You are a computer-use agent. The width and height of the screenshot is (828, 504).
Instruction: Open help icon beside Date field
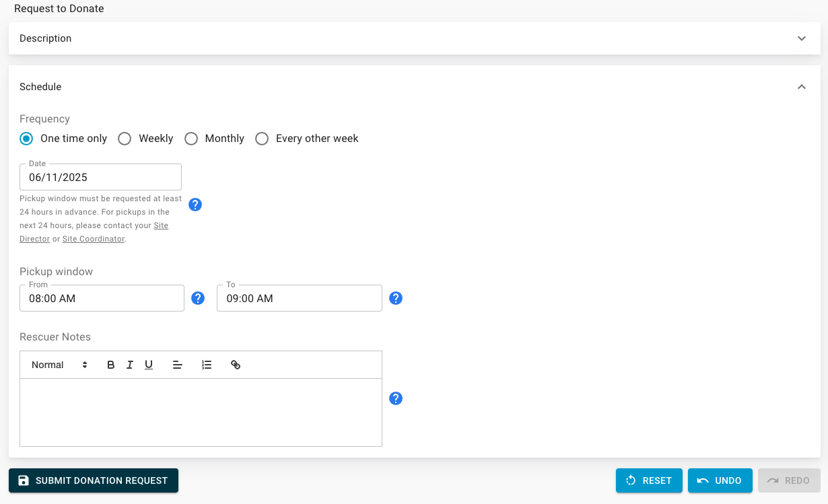tap(195, 205)
